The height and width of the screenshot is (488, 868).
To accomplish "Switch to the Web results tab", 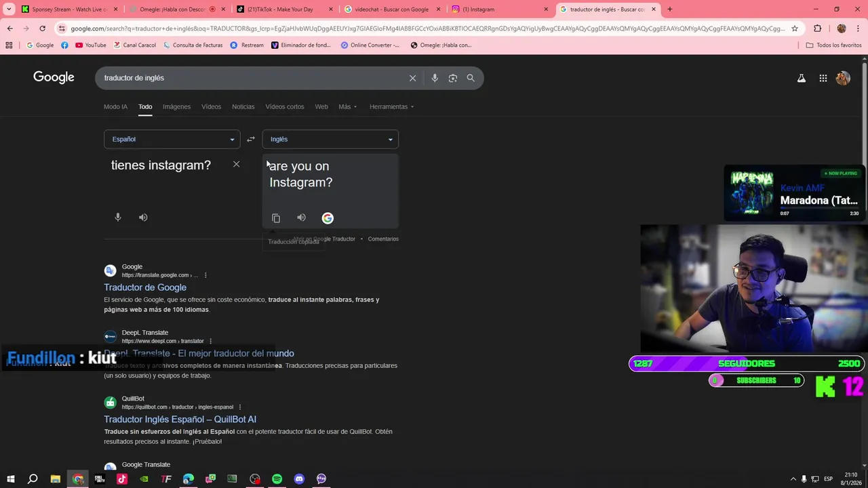I will 321,106.
